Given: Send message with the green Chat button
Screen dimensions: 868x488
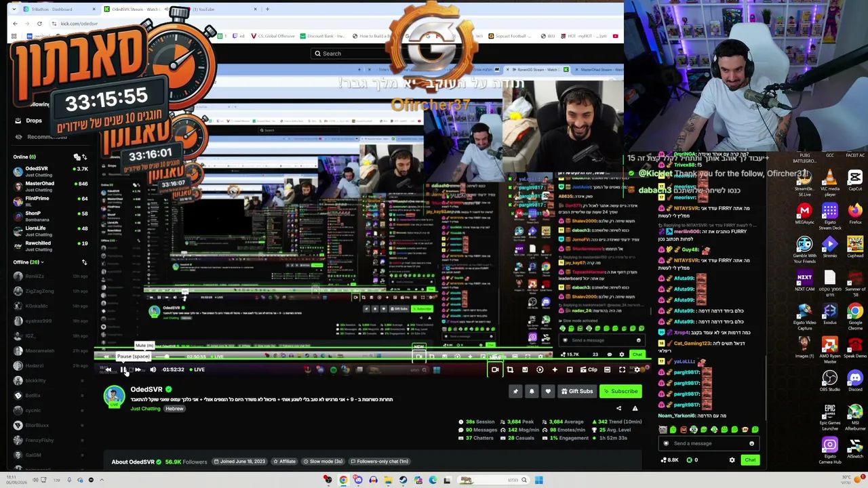Looking at the screenshot, I should pos(750,460).
